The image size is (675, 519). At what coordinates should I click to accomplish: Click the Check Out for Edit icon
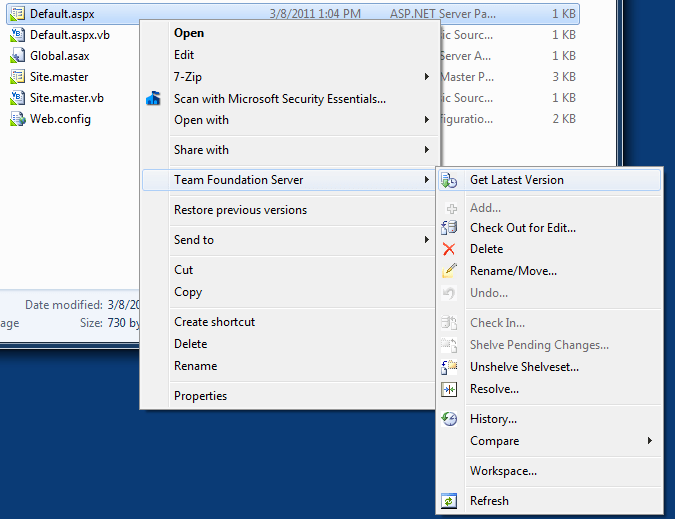pos(449,228)
